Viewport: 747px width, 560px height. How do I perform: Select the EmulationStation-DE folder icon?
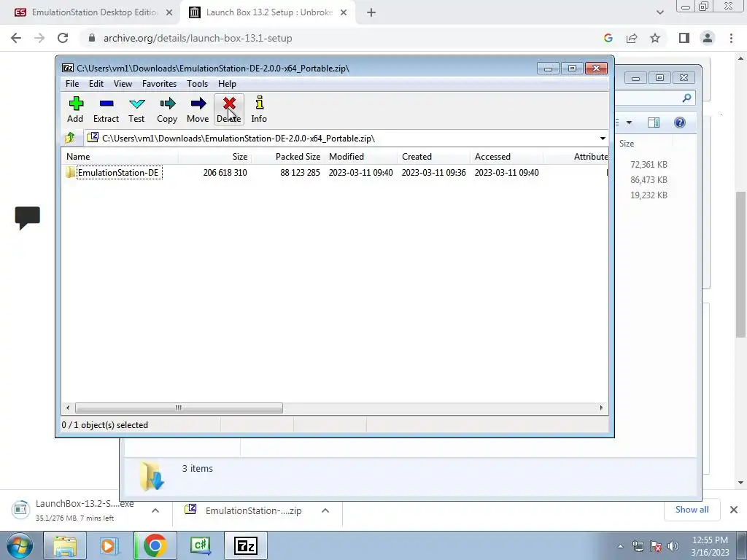(71, 172)
